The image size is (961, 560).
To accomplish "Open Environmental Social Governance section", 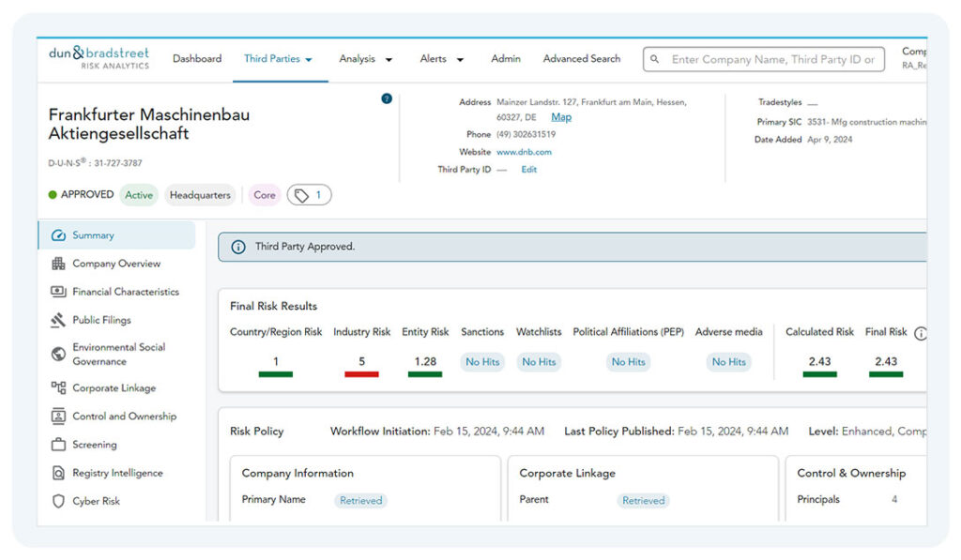I will 117,355.
